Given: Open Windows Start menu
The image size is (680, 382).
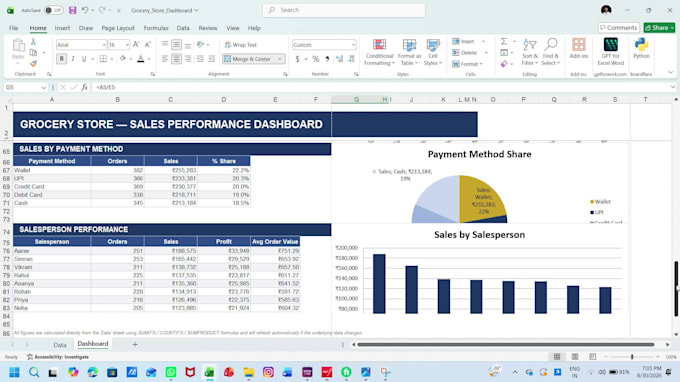Looking at the screenshot, I should (14, 372).
